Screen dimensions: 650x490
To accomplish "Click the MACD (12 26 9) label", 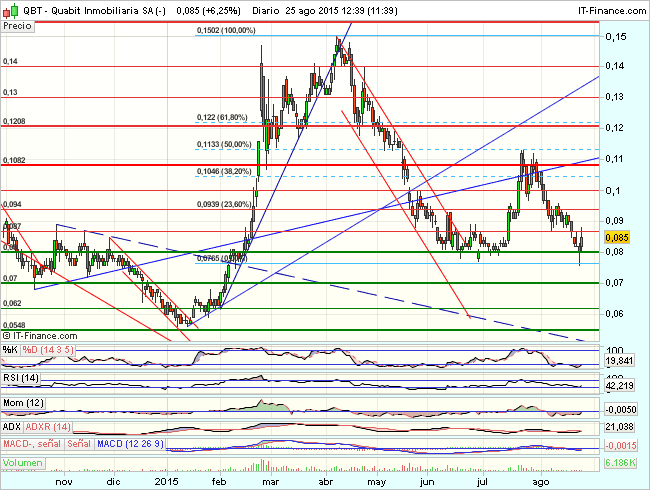I will [130, 444].
